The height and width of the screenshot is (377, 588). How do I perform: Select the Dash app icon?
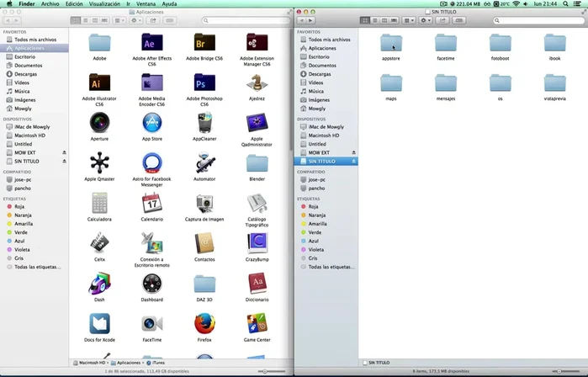(99, 284)
